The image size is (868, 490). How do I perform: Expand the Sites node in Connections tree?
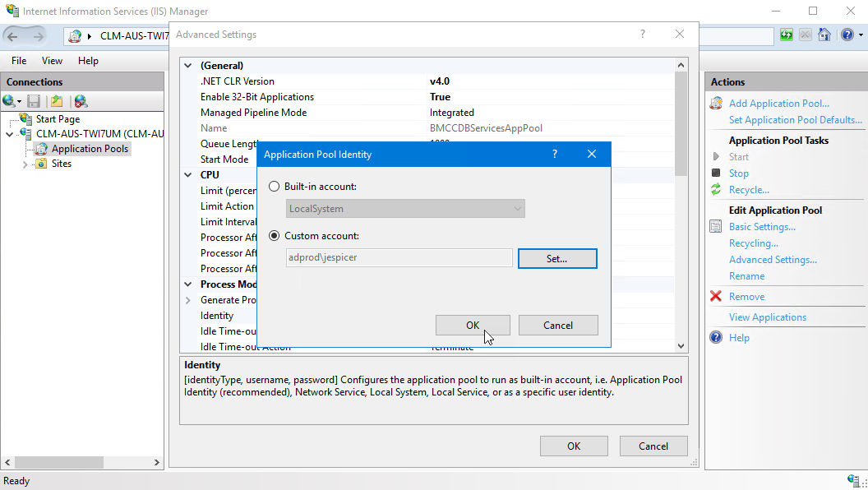pyautogui.click(x=25, y=164)
